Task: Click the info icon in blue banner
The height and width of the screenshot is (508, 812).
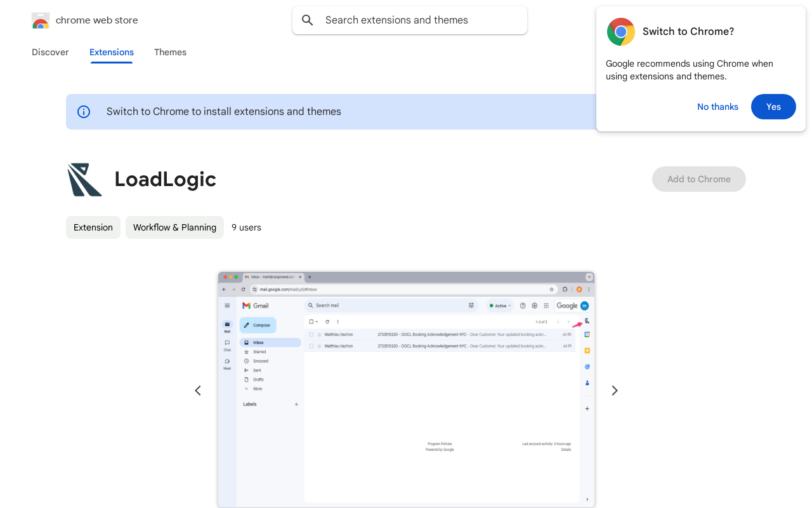Action: [84, 112]
